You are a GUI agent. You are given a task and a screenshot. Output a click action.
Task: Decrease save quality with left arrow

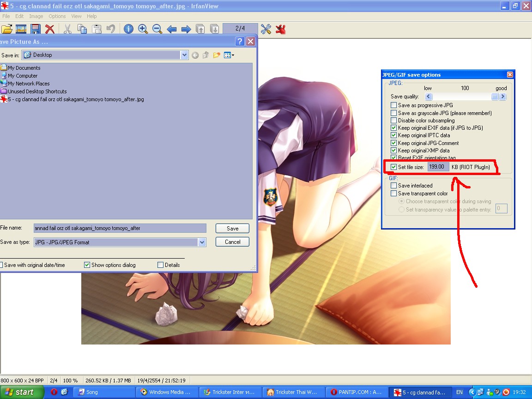[x=429, y=97]
